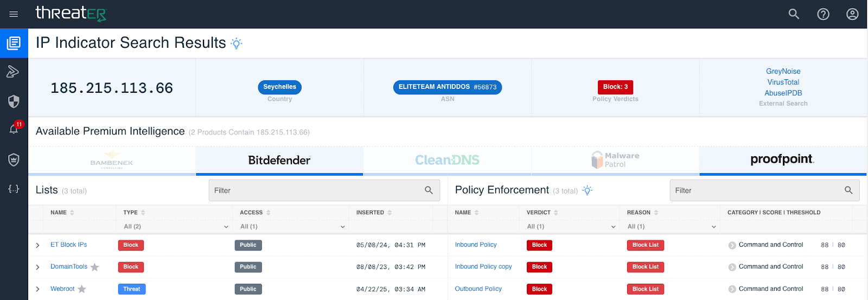Open TYPE filter dropdown All (2)

(175, 227)
